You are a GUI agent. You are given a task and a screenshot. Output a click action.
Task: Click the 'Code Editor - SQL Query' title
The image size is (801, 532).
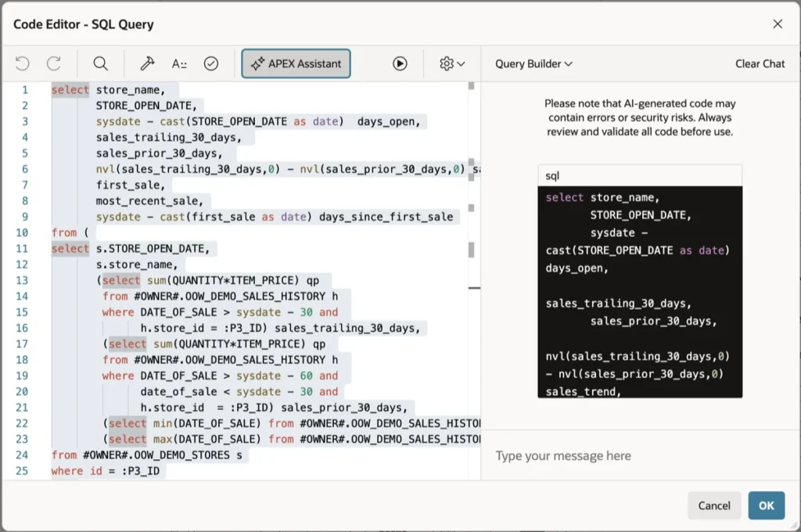tap(83, 24)
